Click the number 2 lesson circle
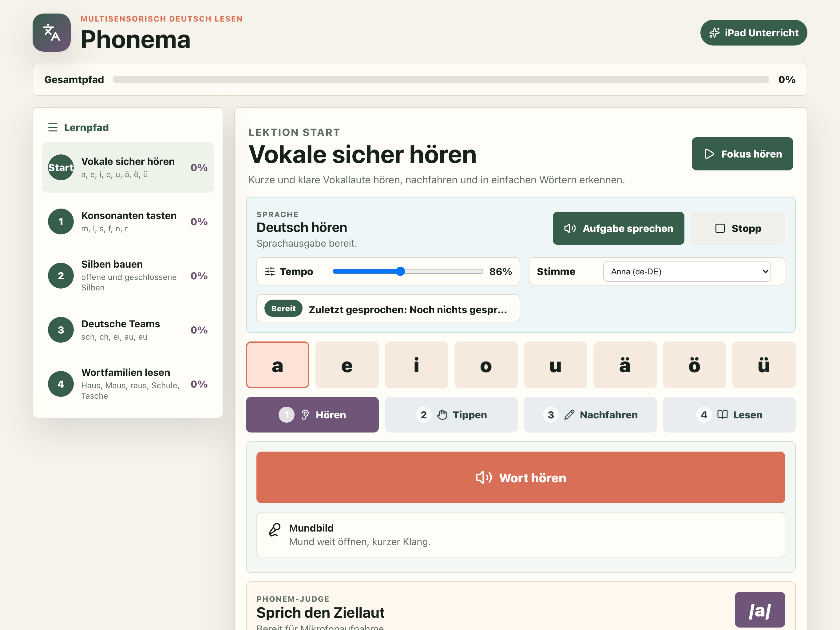This screenshot has width=840, height=630. click(61, 276)
